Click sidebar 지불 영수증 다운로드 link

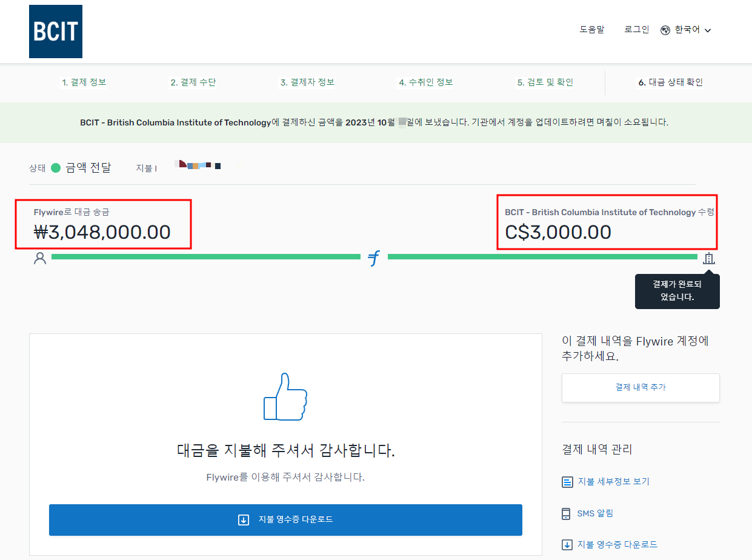(617, 545)
